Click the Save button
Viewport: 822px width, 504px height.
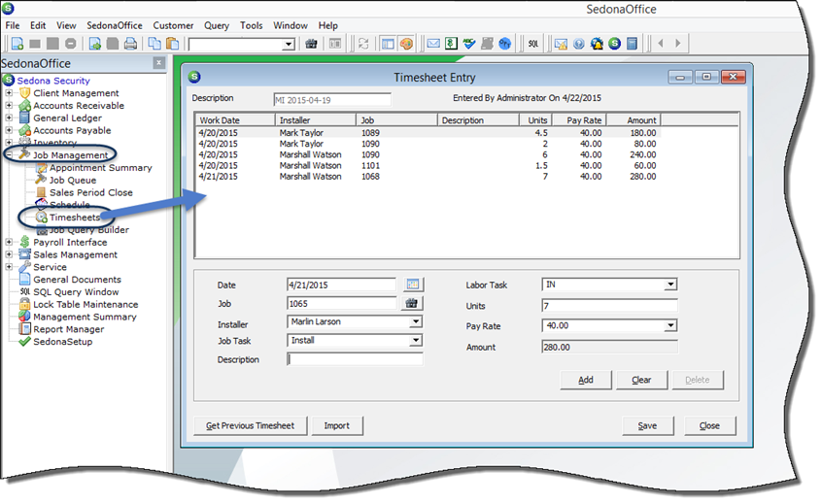point(647,425)
